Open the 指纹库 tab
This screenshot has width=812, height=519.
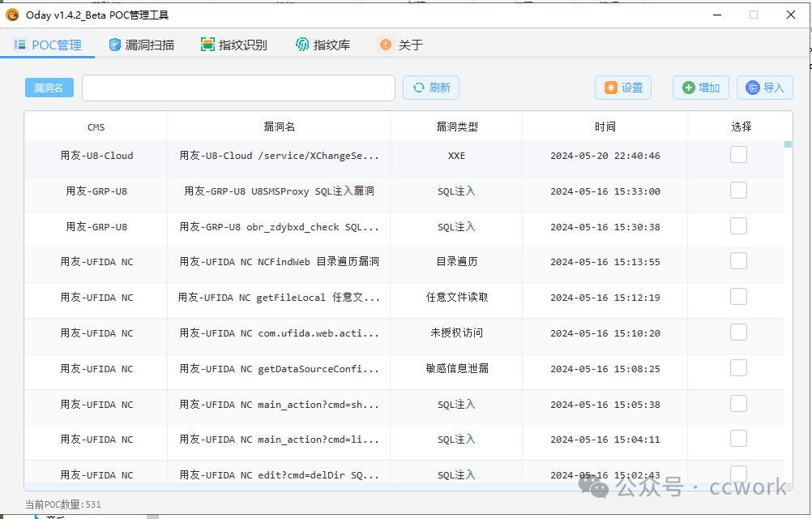pos(323,45)
